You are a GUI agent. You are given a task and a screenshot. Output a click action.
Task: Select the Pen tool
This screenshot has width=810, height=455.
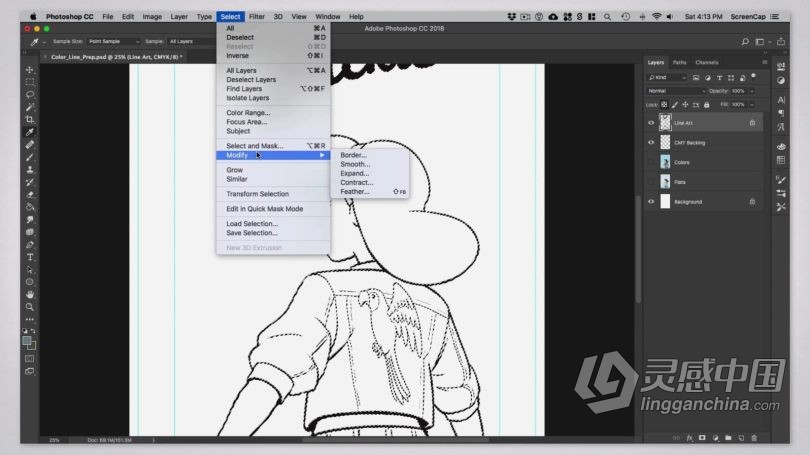point(30,245)
